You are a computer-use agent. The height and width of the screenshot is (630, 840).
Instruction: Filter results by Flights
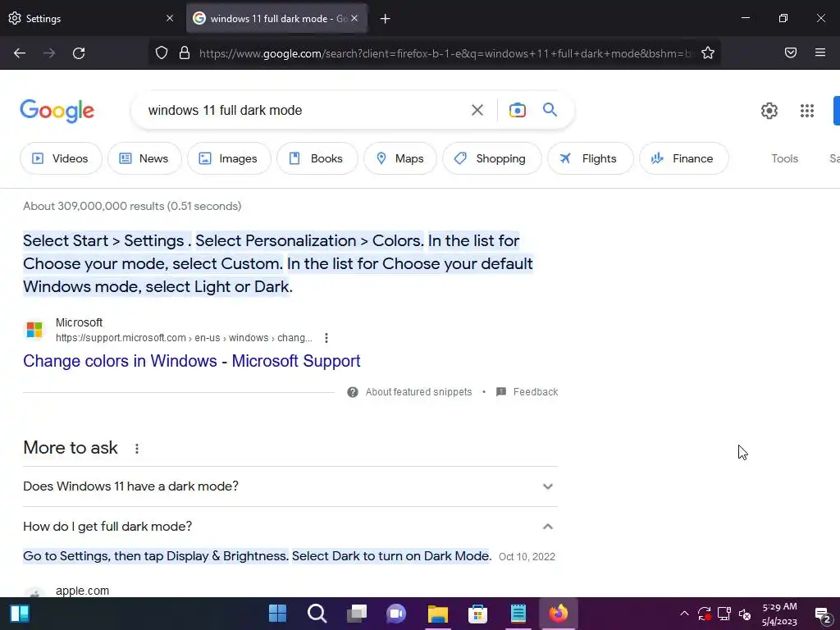point(591,158)
